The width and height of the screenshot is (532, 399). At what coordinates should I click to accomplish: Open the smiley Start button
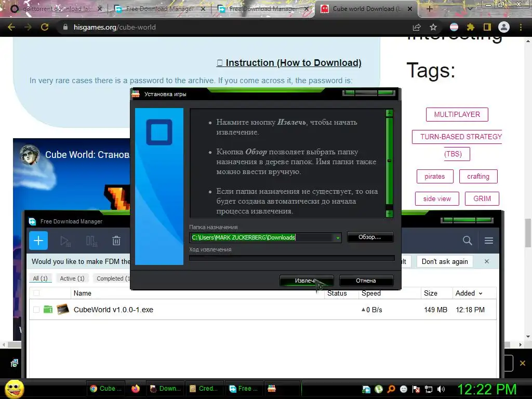[14, 389]
